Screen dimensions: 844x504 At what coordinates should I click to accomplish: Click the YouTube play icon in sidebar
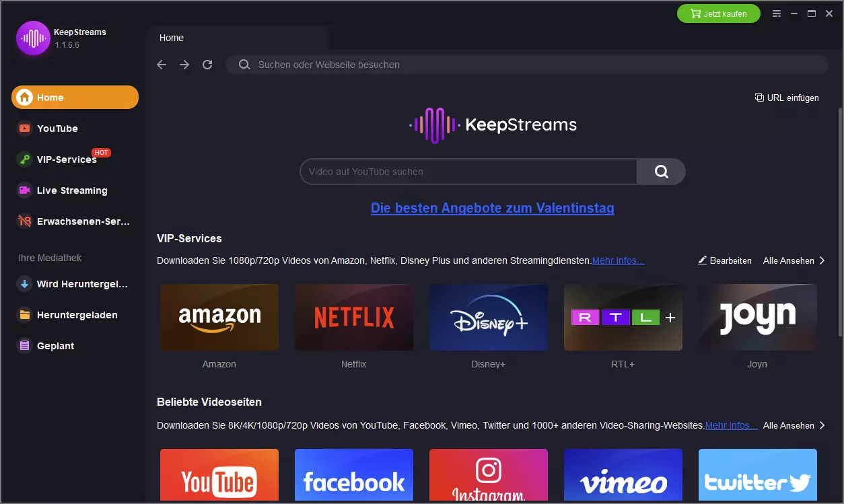coord(25,129)
